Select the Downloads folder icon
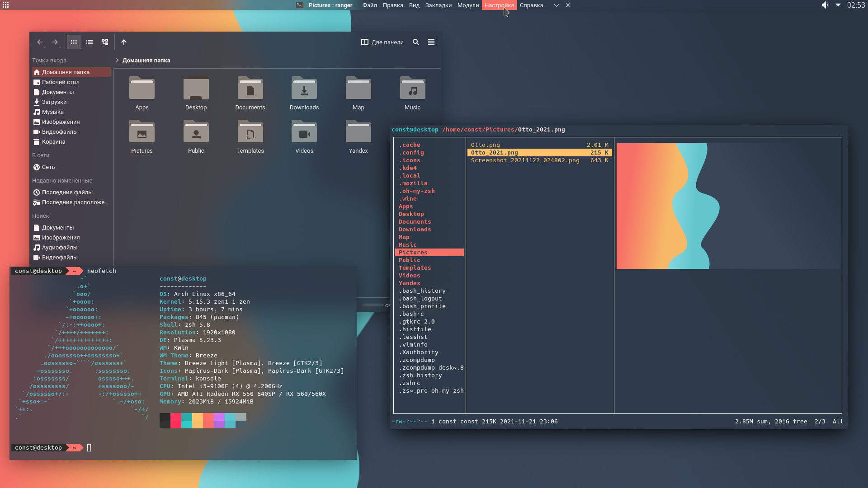The image size is (868, 488). pyautogui.click(x=304, y=88)
